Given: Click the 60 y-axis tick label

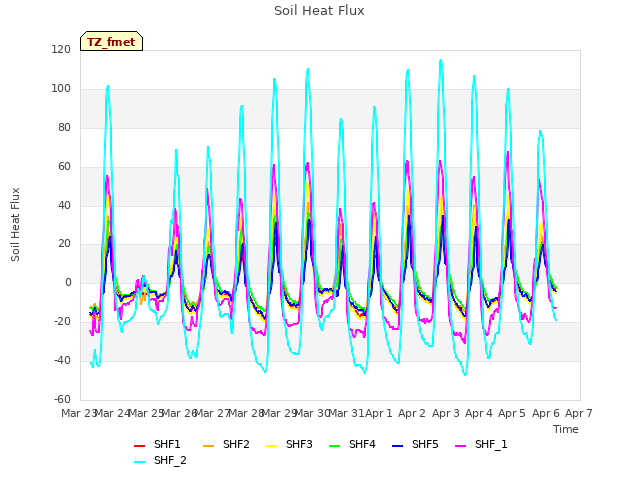Looking at the screenshot, I should click(x=64, y=167).
